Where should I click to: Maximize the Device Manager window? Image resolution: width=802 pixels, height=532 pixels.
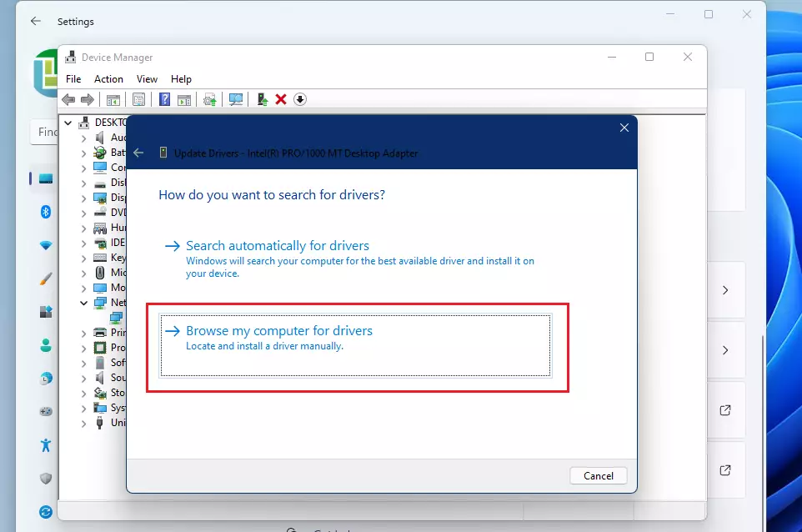click(x=649, y=57)
